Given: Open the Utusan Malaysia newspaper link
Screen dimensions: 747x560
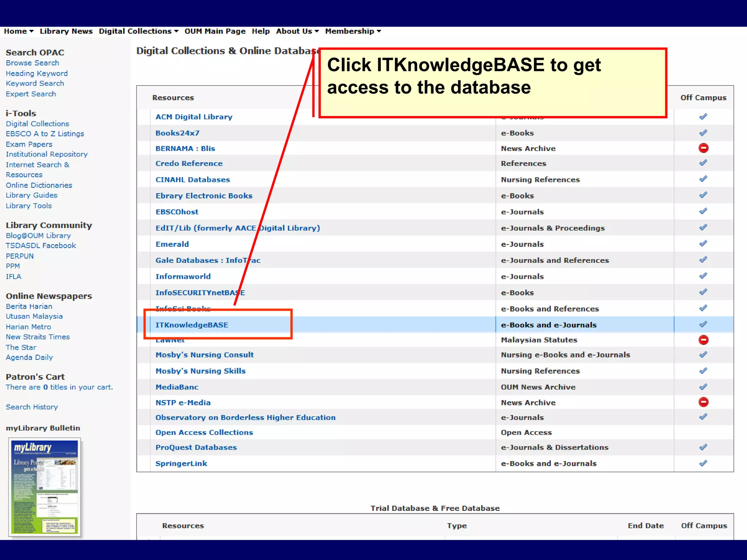Looking at the screenshot, I should (34, 316).
